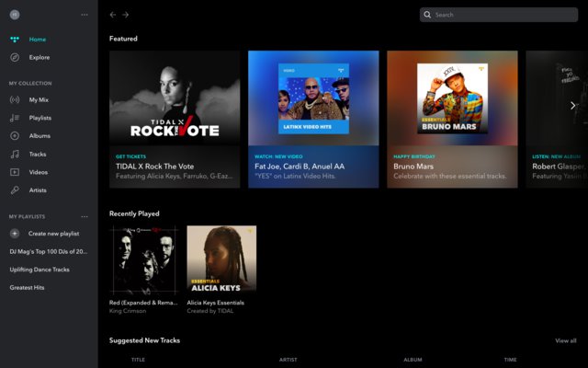The height and width of the screenshot is (368, 588).
Task: Click the My Mix radio-waves icon
Action: (x=15, y=100)
